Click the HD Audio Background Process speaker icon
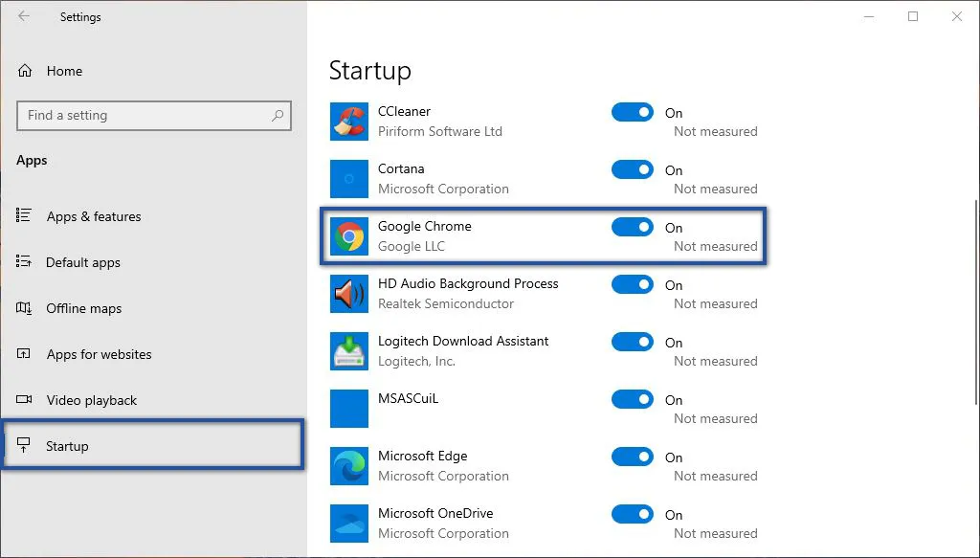The width and height of the screenshot is (980, 558). tap(348, 293)
